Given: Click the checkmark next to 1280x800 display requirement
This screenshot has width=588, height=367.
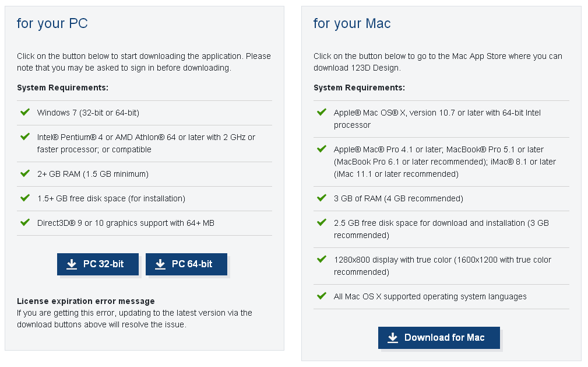Looking at the screenshot, I should point(322,259).
